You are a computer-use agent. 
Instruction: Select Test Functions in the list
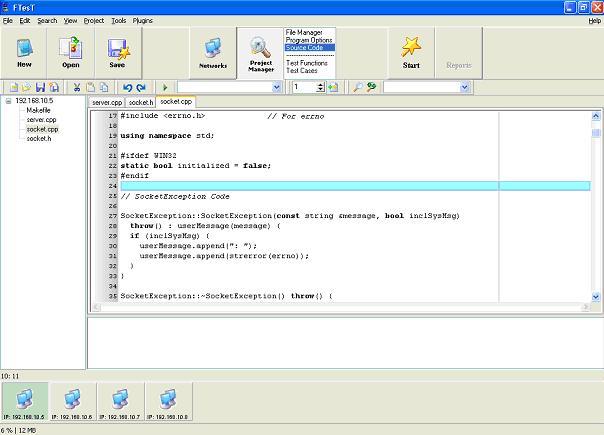pos(309,63)
